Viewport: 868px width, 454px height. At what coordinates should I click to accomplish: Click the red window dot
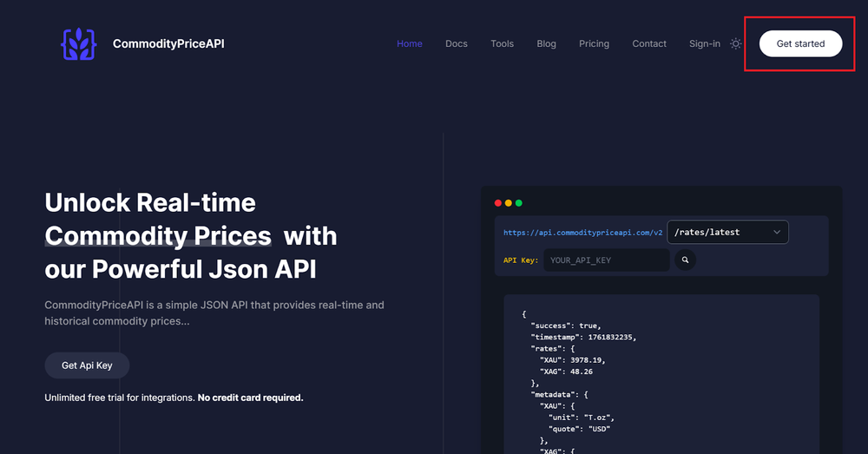tap(497, 203)
